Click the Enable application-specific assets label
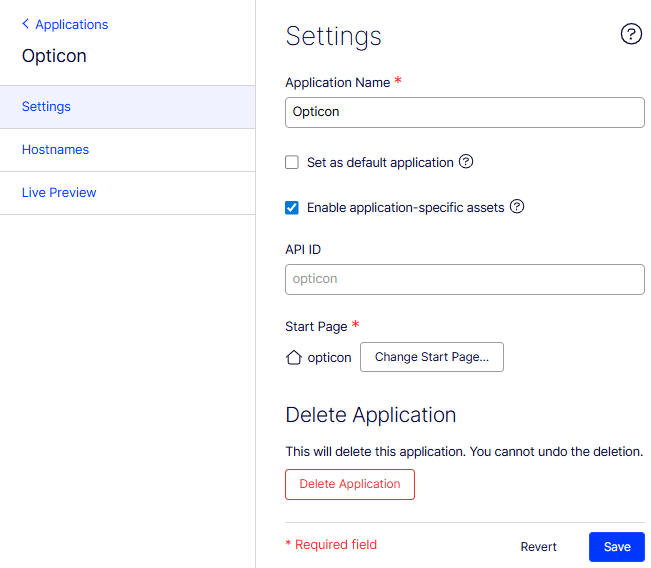Screen dimensions: 651x568 tap(405, 208)
